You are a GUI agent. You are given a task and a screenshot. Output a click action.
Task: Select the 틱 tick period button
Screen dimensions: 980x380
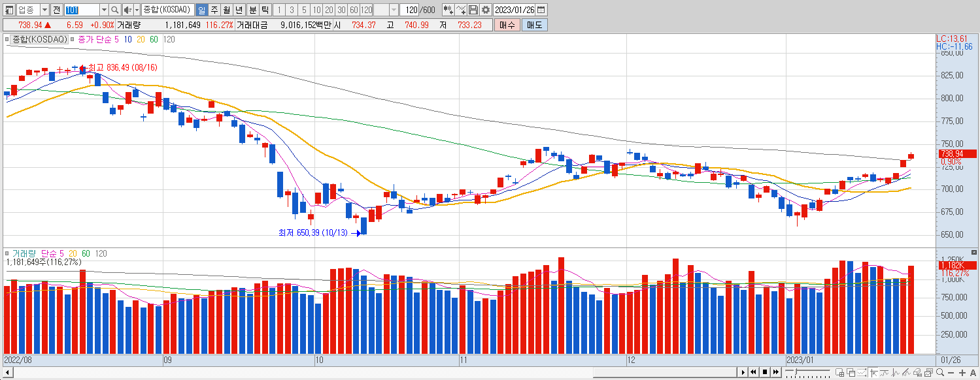(x=265, y=10)
